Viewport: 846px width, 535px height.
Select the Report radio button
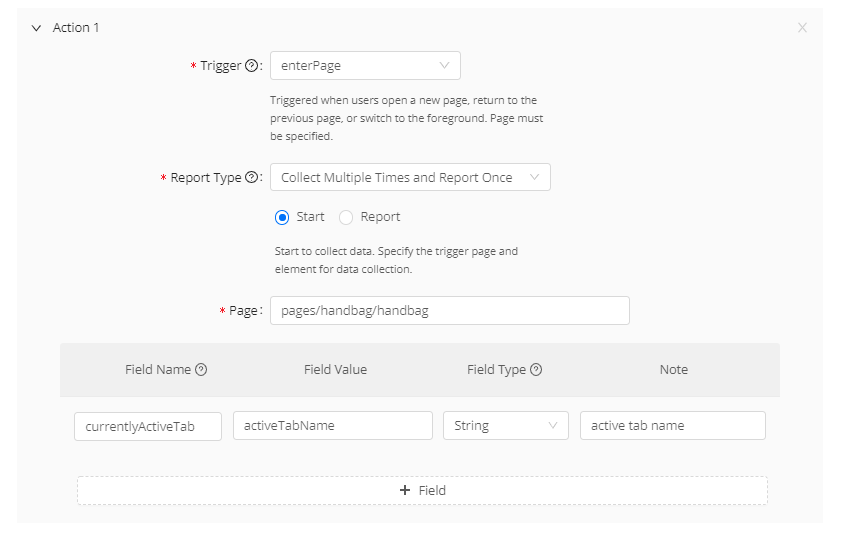346,217
